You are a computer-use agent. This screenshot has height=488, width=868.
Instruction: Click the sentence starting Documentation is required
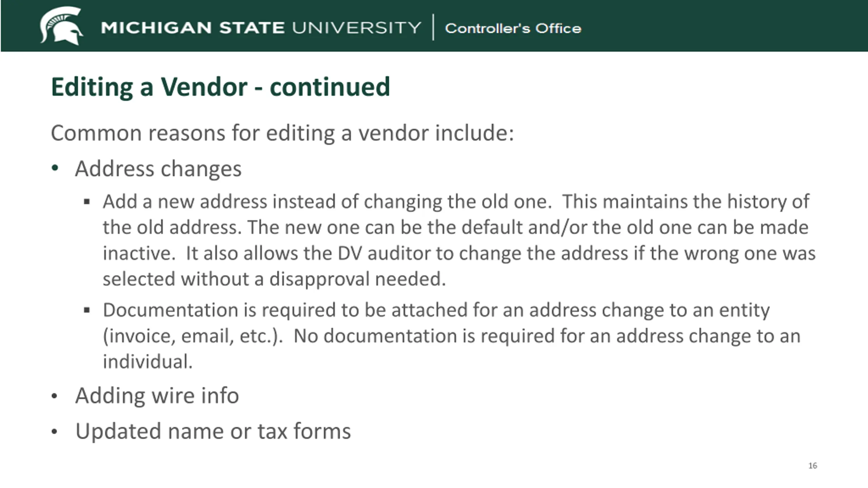pos(436,310)
